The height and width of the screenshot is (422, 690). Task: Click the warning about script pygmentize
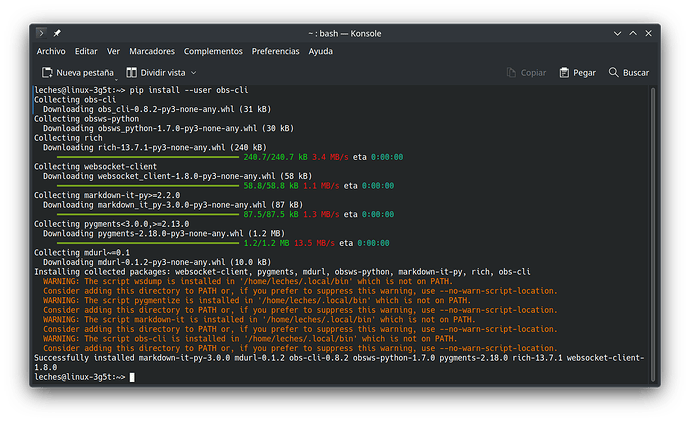pos(257,301)
